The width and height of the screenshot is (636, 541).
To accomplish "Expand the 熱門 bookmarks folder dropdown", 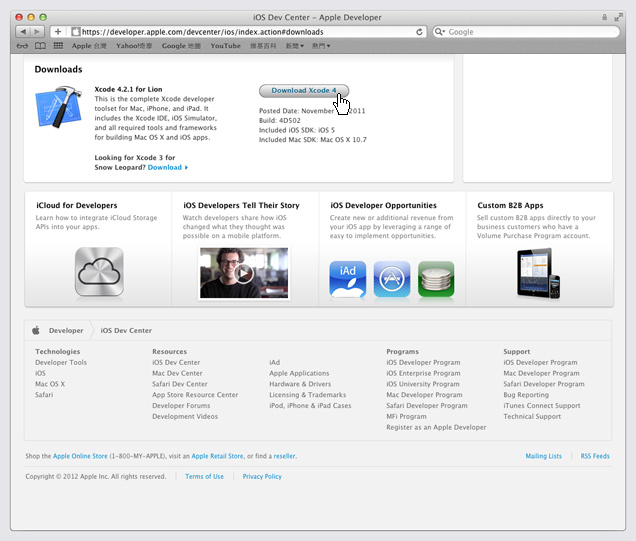I will (x=321, y=46).
